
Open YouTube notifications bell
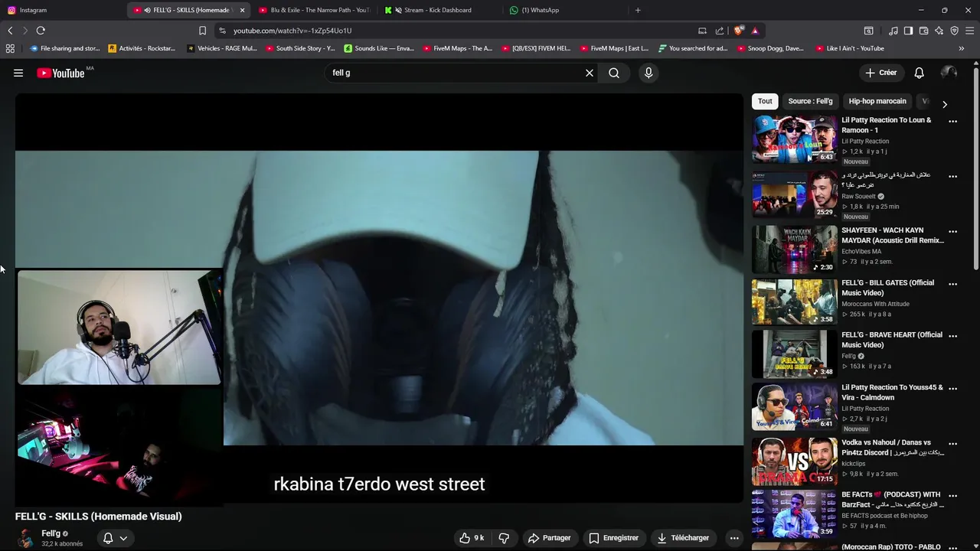920,73
